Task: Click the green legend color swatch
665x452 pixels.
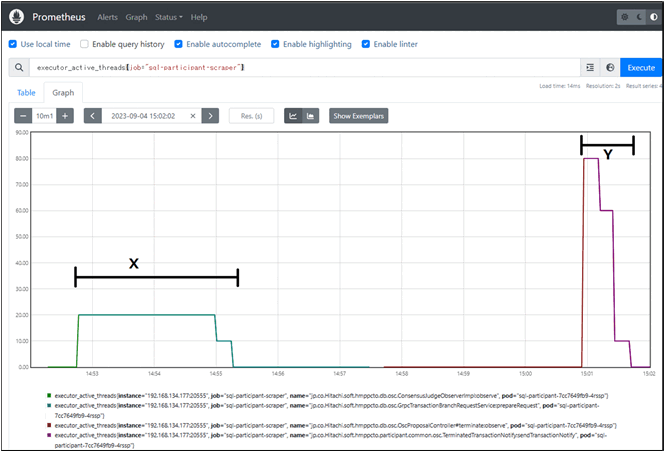Action: pos(49,396)
